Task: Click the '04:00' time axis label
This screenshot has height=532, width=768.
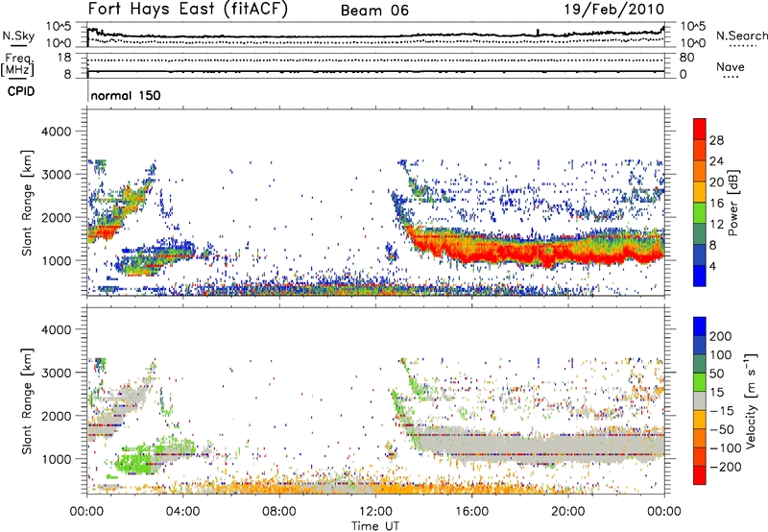Action: point(183,512)
